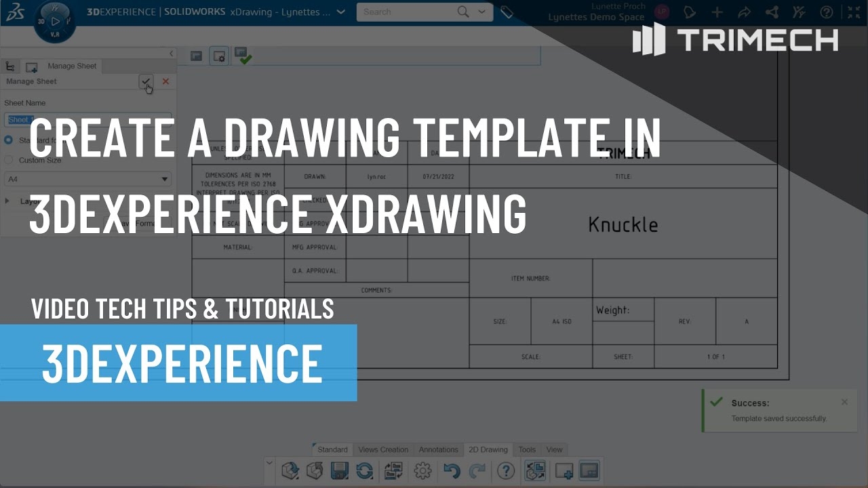Click the Sheet Name input field
Screen dimensions: 868x488
pos(88,120)
